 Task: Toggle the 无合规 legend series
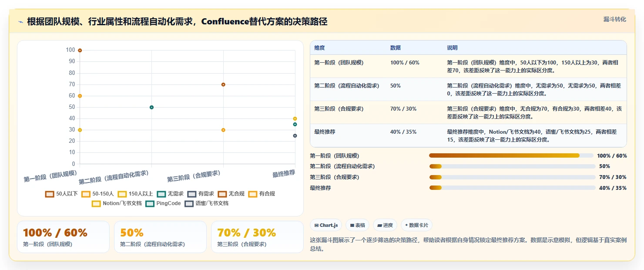[x=231, y=194]
